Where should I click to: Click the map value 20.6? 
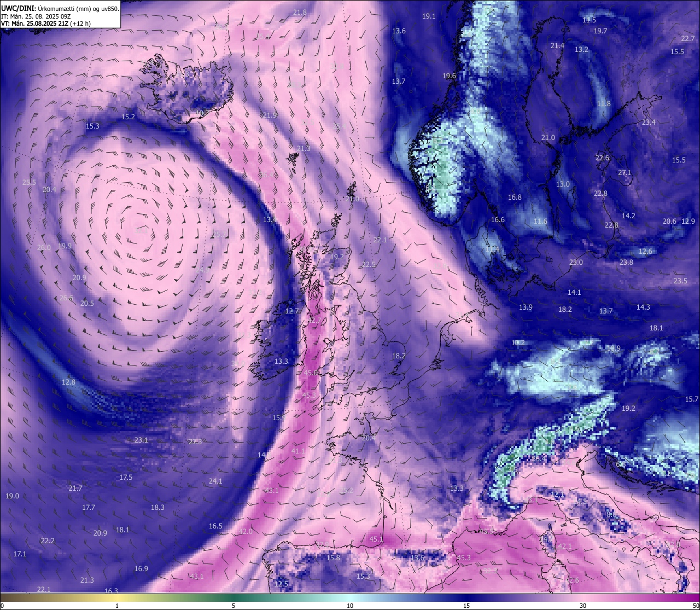coord(669,222)
